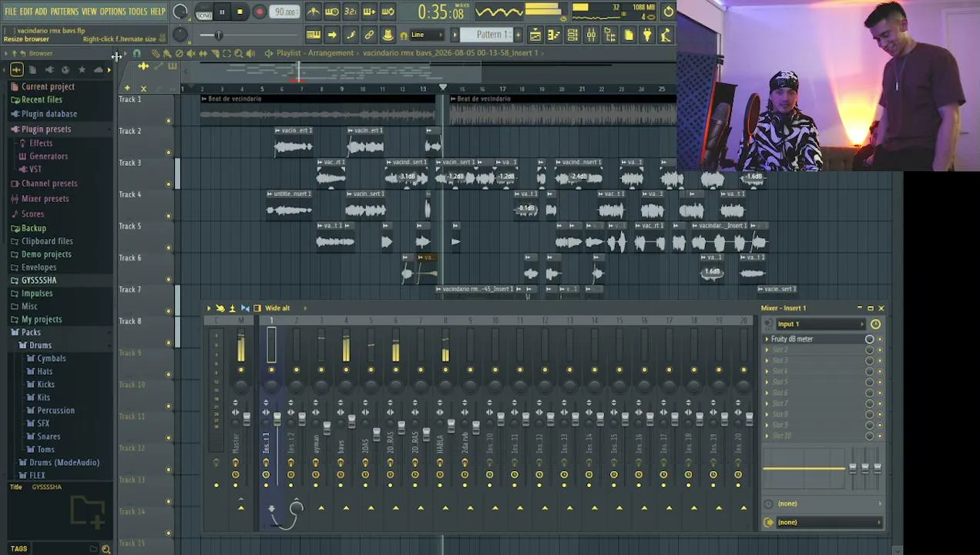
Task: Collapse the Drums folder under Packs
Action: point(40,345)
